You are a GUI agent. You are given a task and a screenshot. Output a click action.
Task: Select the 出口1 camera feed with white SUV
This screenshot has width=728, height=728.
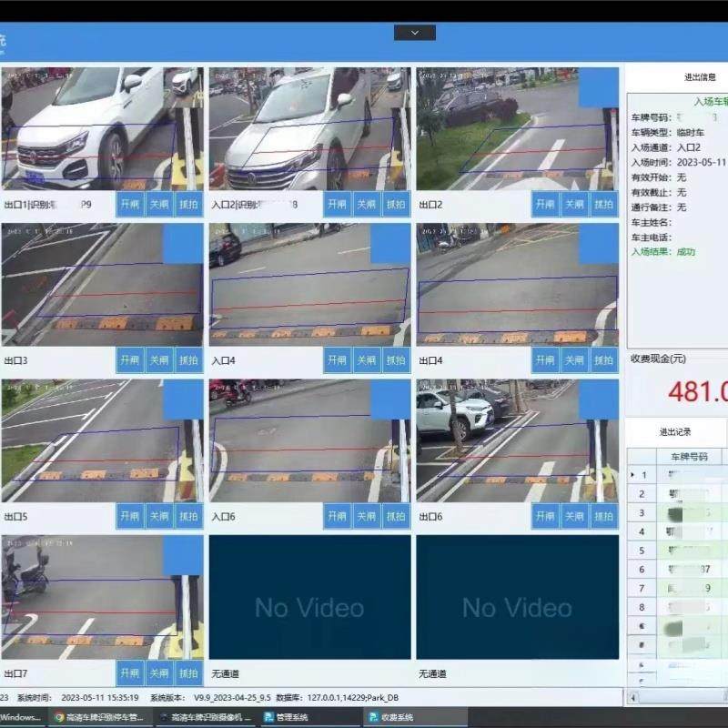[102, 128]
